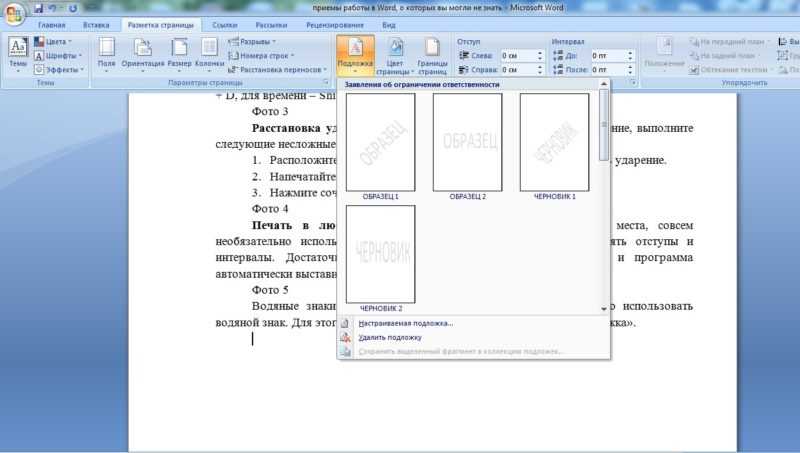This screenshot has width=800, height=453.
Task: Click the watermark gallery scroll-up arrow
Action: [604, 84]
